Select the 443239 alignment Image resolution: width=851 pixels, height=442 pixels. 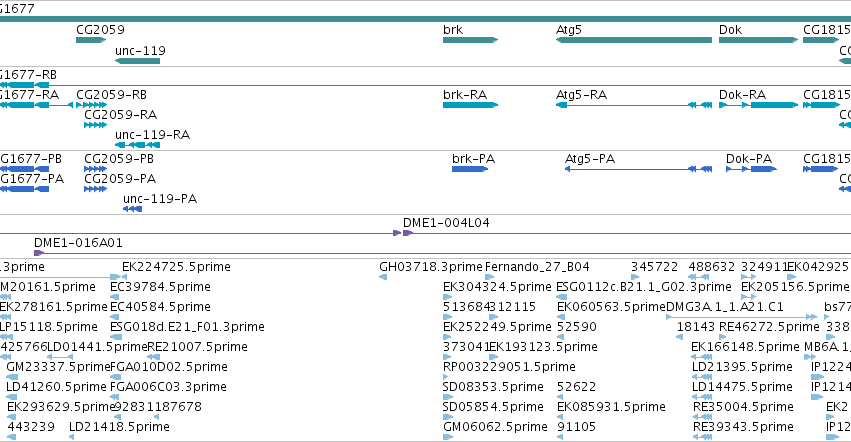(x=11, y=438)
